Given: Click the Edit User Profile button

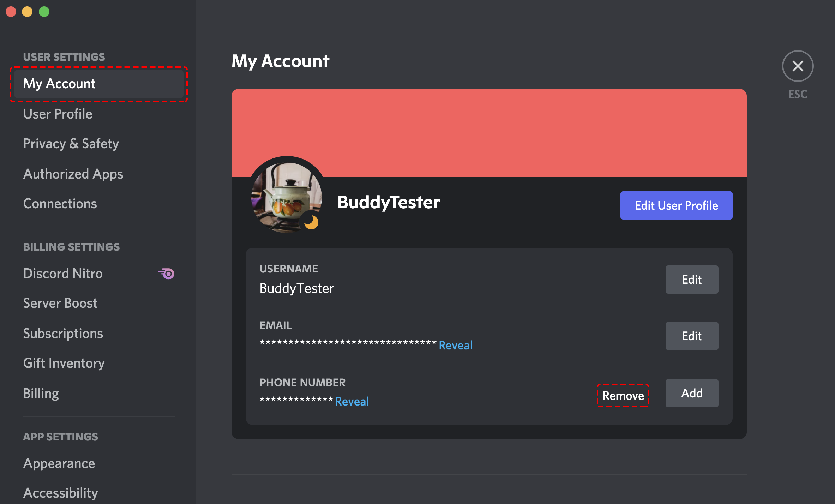Looking at the screenshot, I should (x=676, y=205).
